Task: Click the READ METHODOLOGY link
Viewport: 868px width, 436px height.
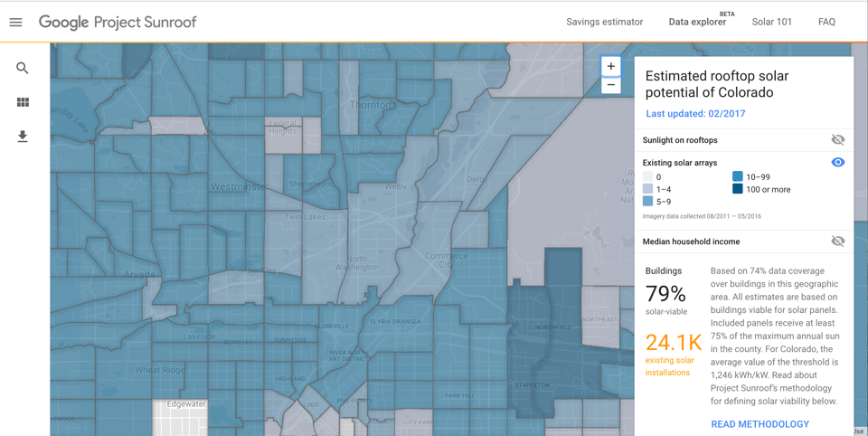Action: coord(759,424)
